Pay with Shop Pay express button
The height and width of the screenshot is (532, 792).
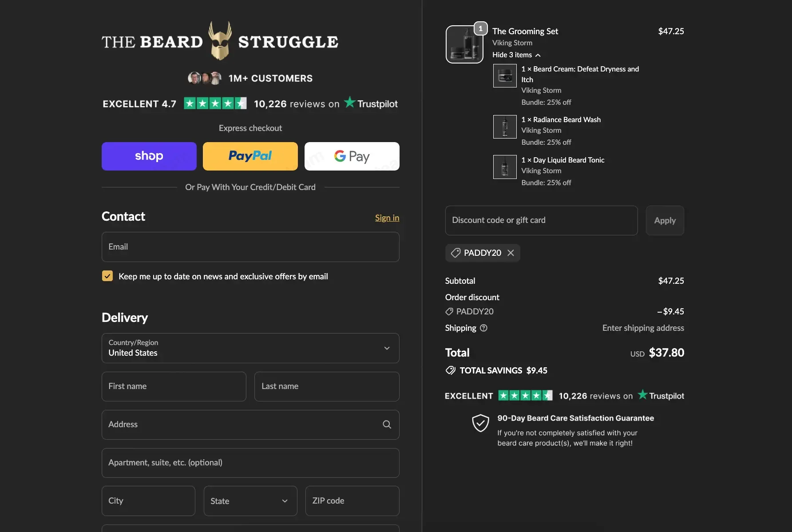coord(149,156)
